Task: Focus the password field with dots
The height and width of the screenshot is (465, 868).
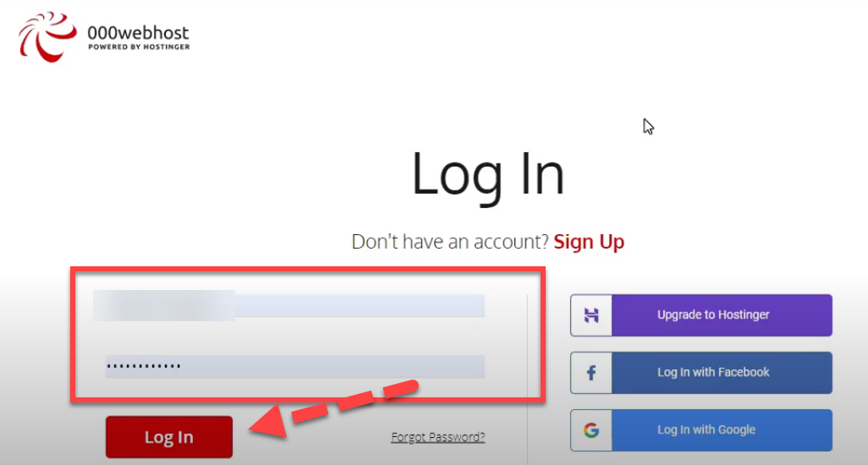Action: tap(295, 366)
